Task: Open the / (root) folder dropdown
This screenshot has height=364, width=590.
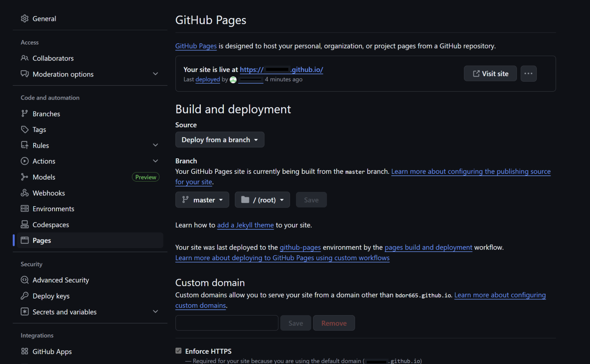Action: pyautogui.click(x=262, y=200)
